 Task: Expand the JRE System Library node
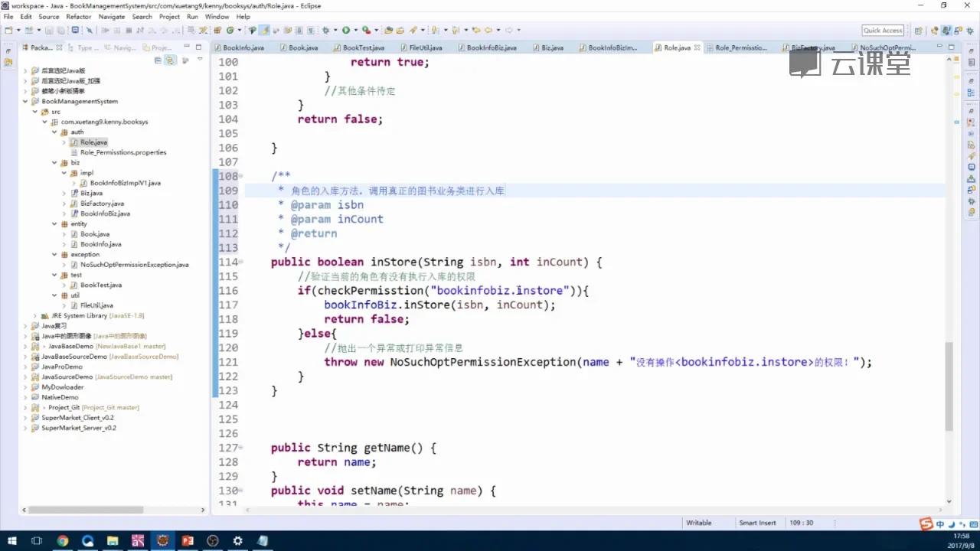(x=34, y=315)
